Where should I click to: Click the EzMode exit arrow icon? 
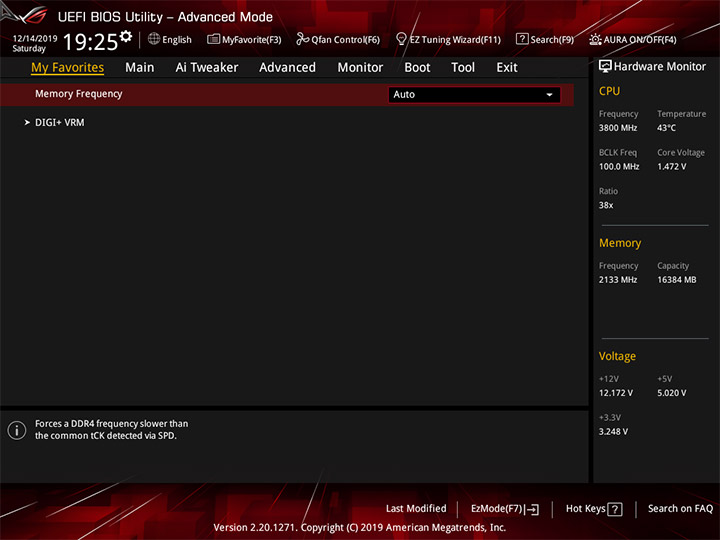[533, 509]
